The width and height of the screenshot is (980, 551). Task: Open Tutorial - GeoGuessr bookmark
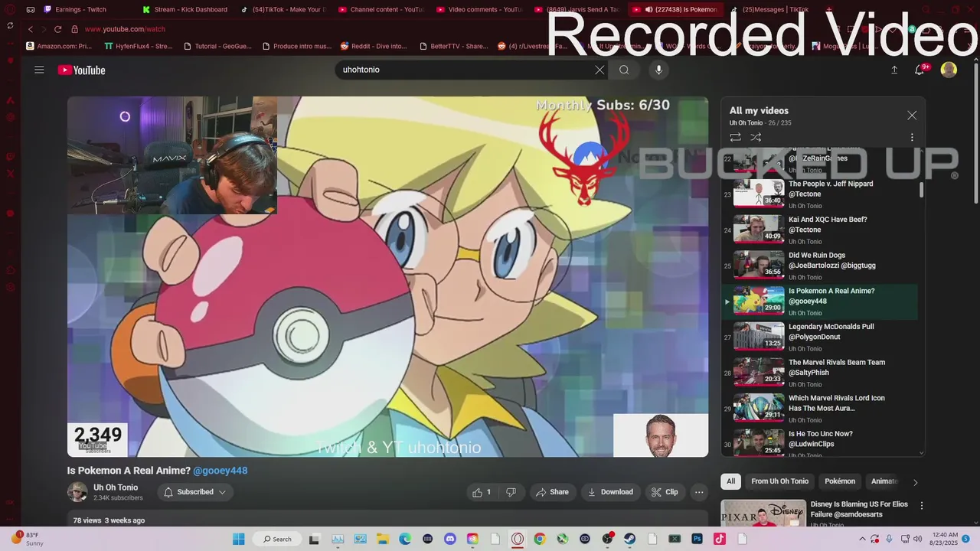(217, 46)
